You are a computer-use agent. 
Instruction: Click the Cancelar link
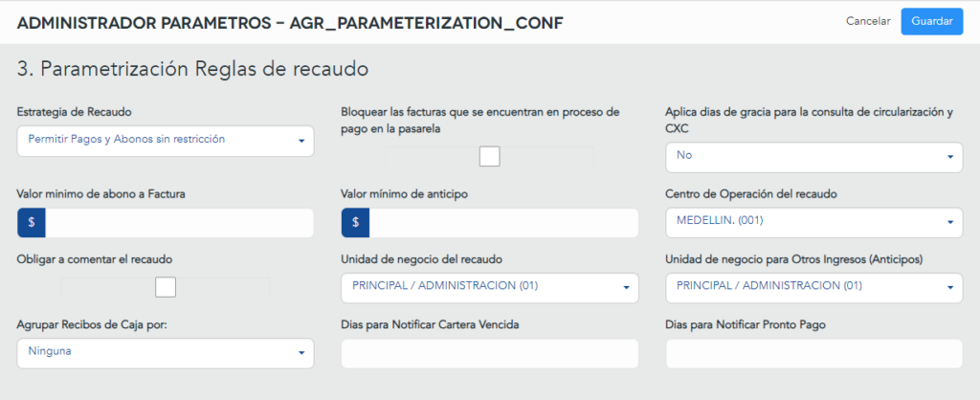(868, 21)
